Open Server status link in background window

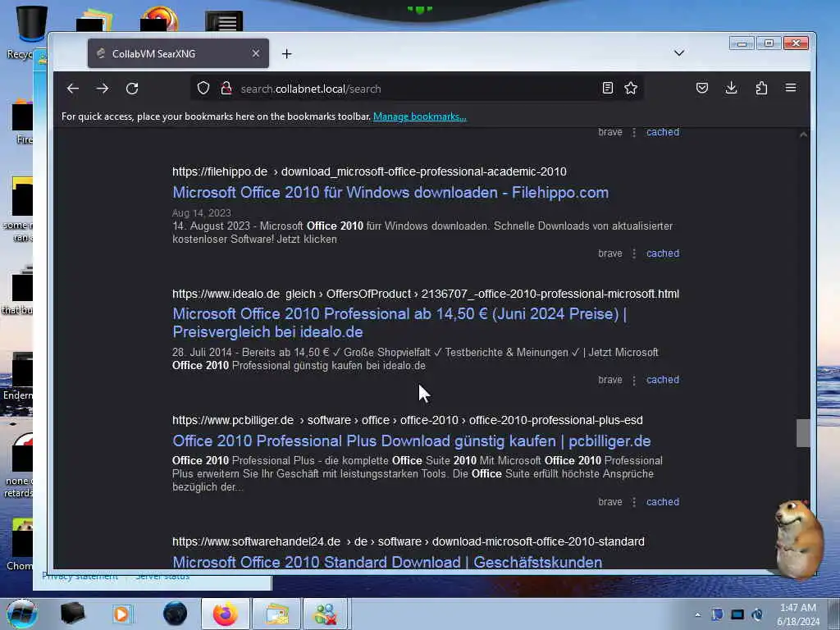[162, 577]
